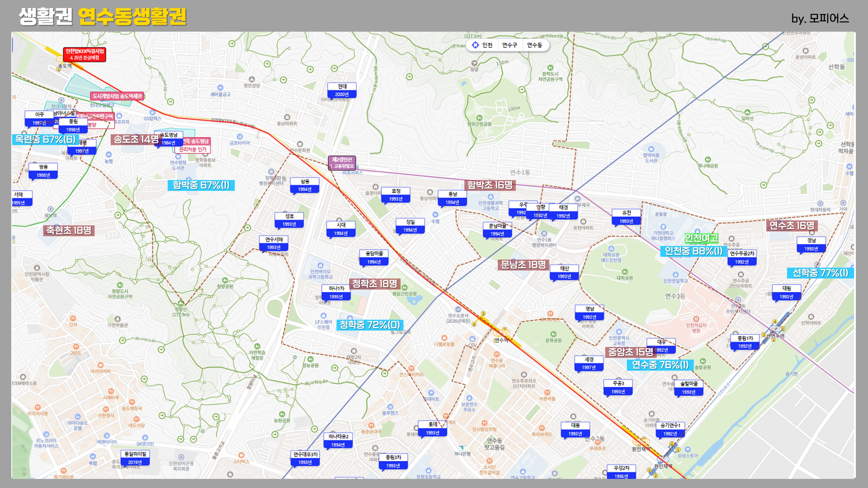
Task: Open the 롯데 1993년 apartment marker
Action: coord(433,428)
